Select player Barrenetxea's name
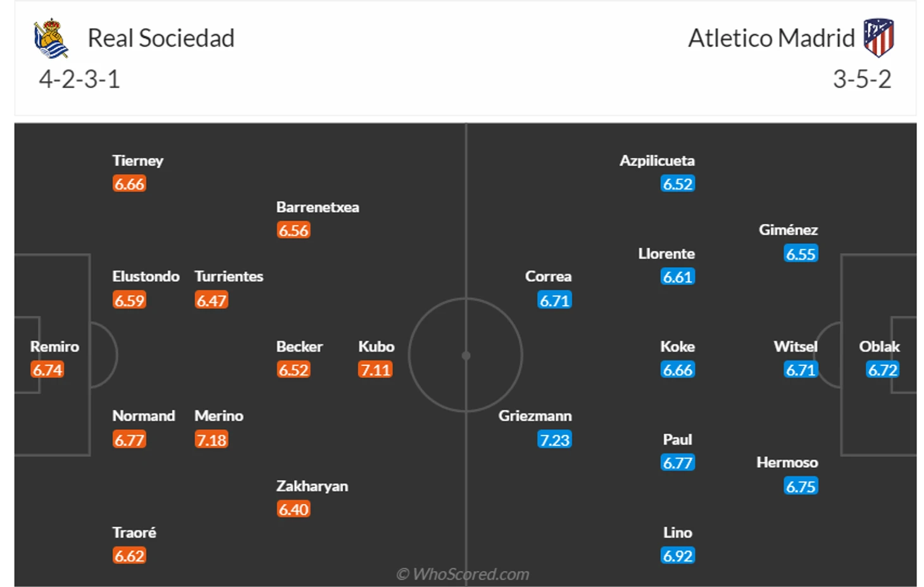The image size is (924, 587). point(318,207)
